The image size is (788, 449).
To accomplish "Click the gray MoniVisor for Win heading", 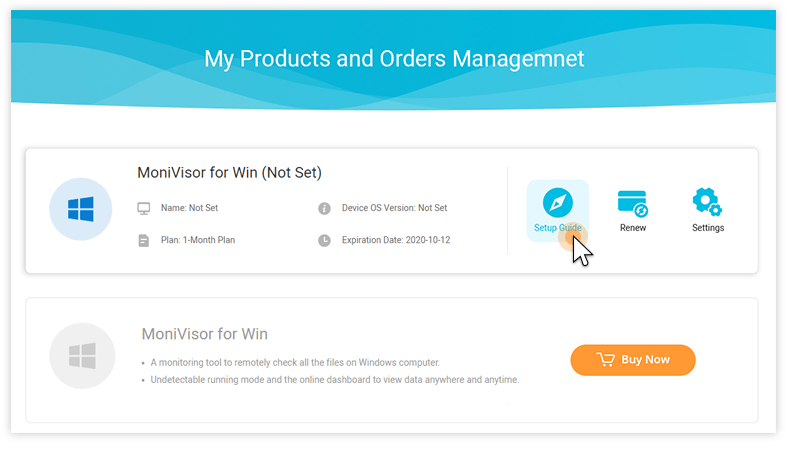I will coord(205,334).
